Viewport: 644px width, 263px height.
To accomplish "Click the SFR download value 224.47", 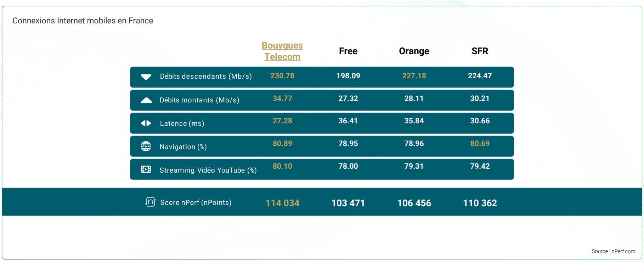I will [480, 76].
